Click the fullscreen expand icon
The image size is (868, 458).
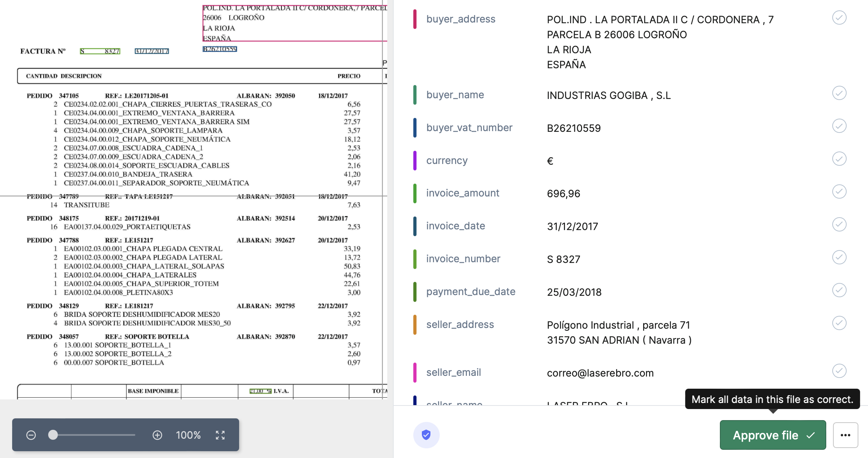(x=220, y=435)
